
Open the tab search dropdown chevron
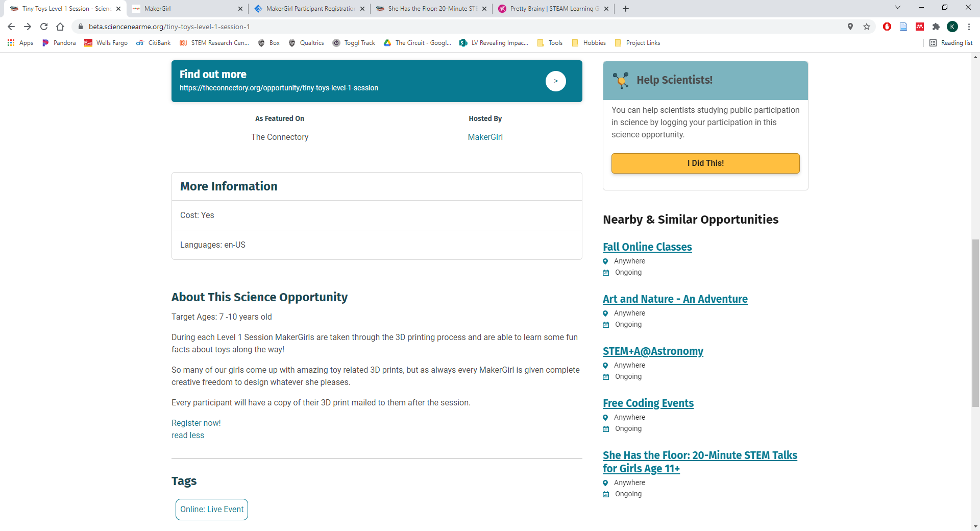coord(897,7)
